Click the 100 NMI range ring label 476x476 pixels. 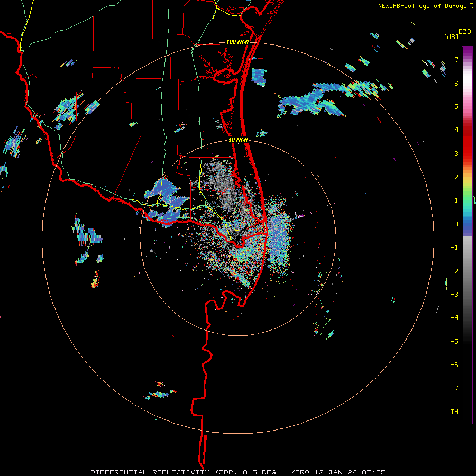tap(237, 42)
